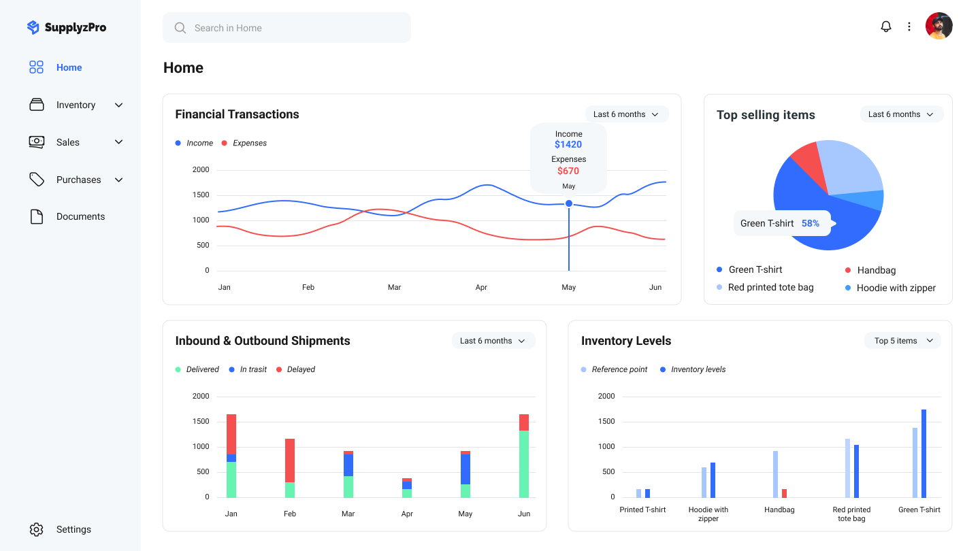
Task: Open Financial Transactions Last 6 months dropdown
Action: (x=626, y=114)
